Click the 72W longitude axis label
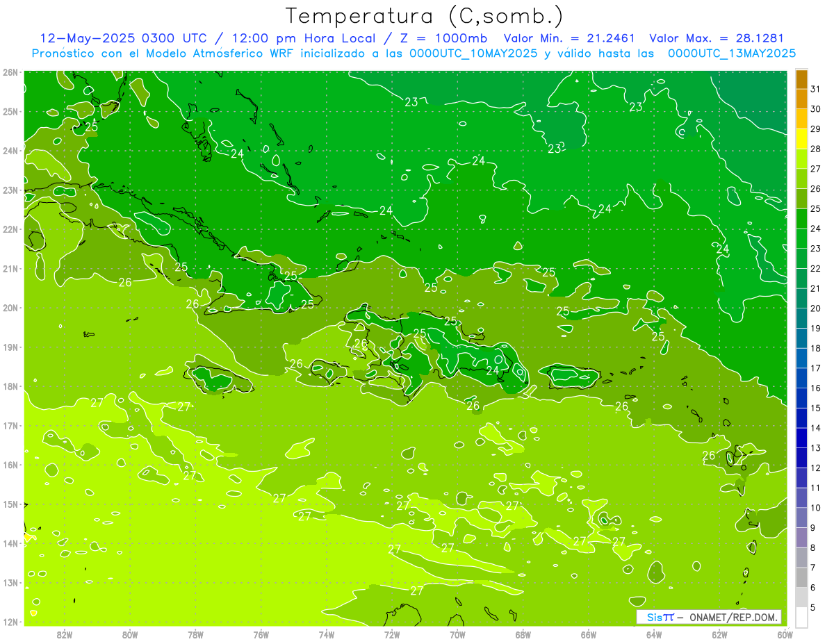Image resolution: width=834 pixels, height=644 pixels. [x=392, y=634]
